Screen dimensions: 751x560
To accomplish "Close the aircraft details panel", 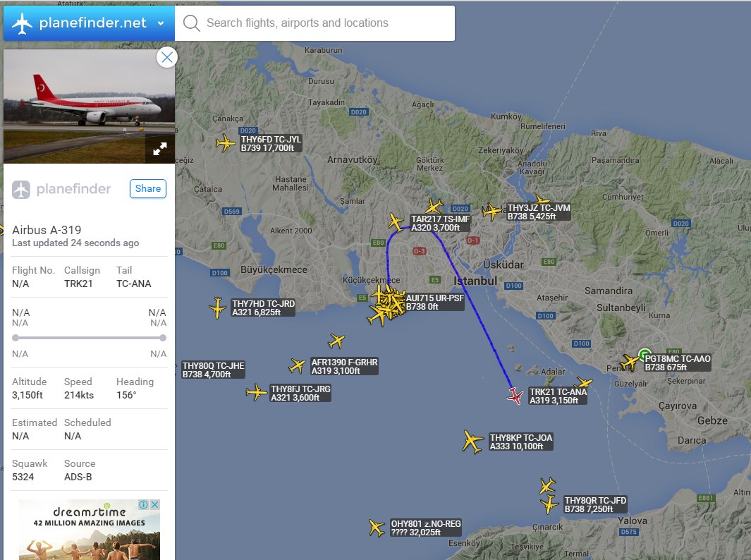I will pos(166,58).
